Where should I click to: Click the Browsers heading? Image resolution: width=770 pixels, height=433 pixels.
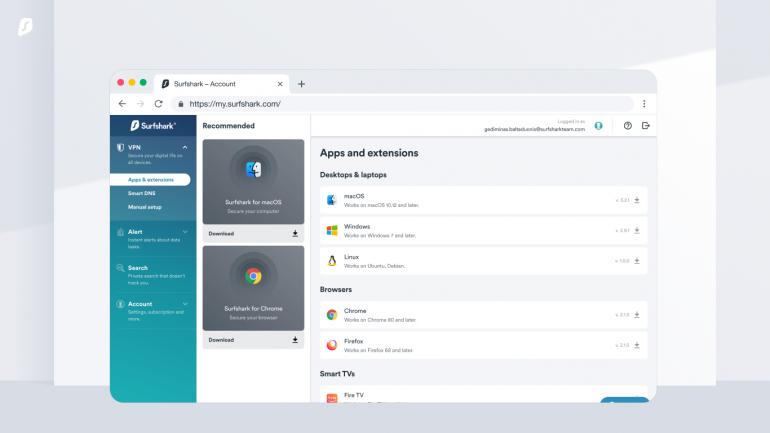click(336, 290)
